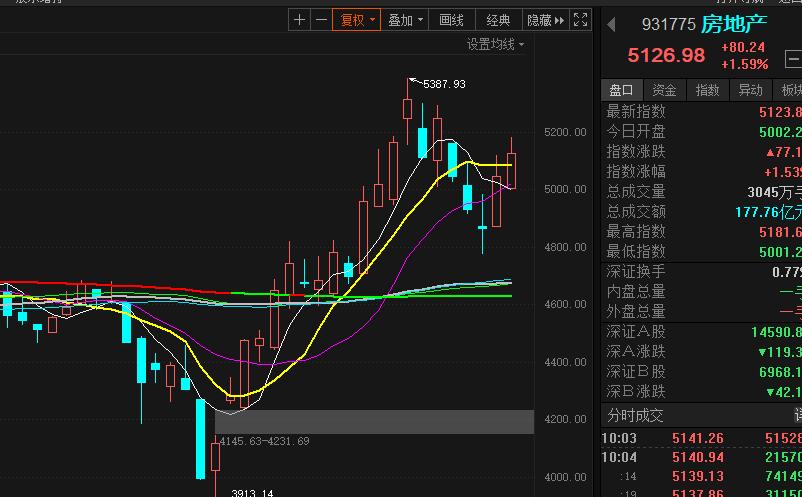
Task: Select the 画线 drawing tool button
Action: [x=451, y=20]
